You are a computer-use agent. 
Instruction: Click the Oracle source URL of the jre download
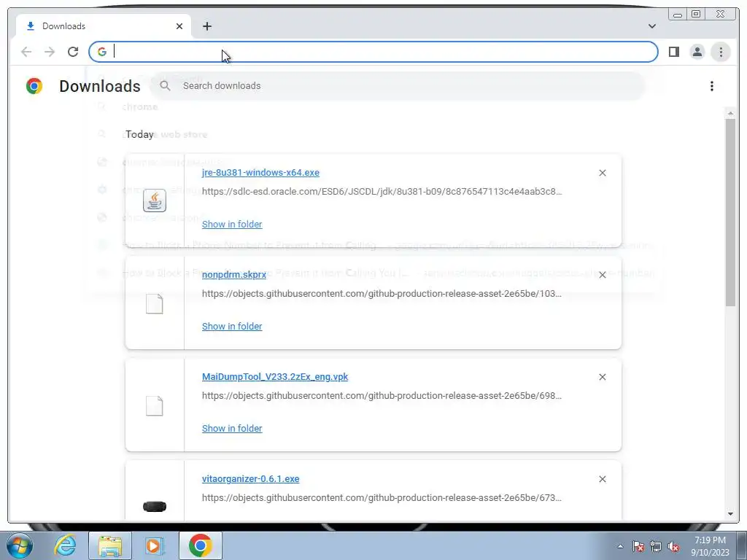pyautogui.click(x=382, y=192)
